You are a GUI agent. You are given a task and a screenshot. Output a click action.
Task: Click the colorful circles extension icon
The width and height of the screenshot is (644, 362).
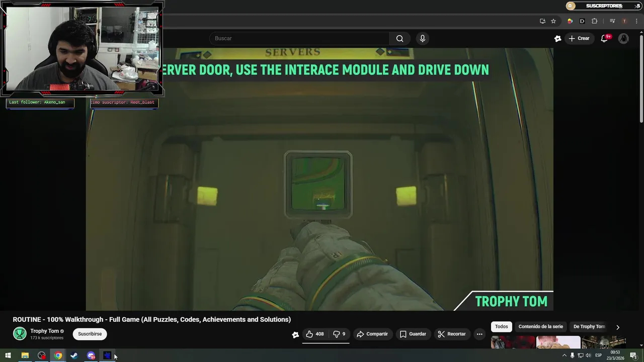coord(570,21)
